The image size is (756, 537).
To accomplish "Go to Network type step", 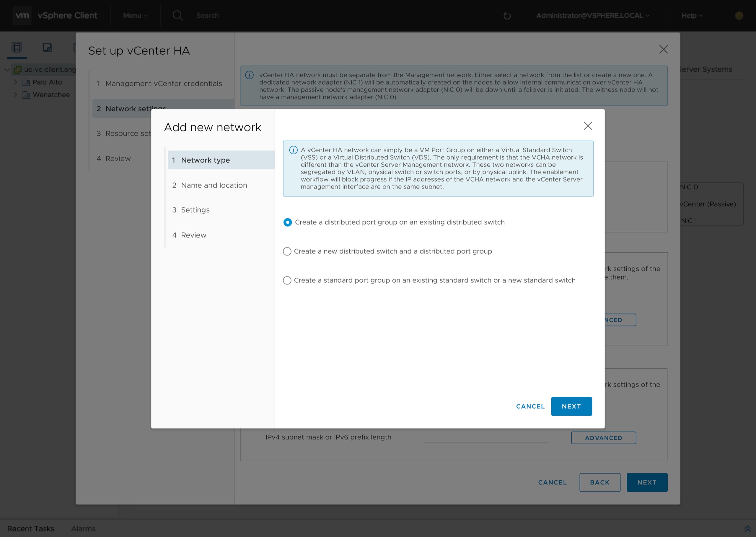I will pyautogui.click(x=221, y=160).
